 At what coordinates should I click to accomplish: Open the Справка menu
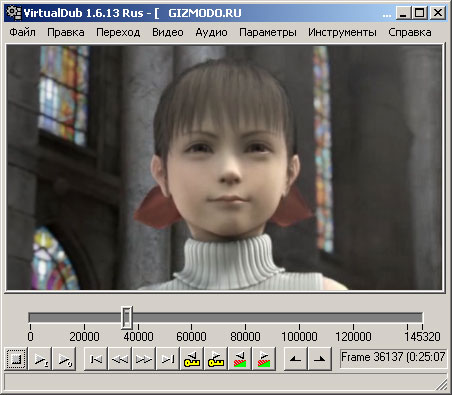(x=410, y=32)
